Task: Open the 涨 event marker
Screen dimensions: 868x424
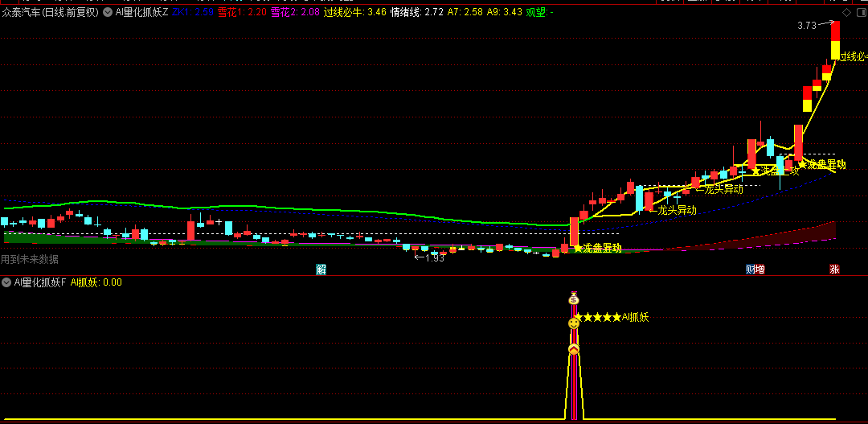Action: pyautogui.click(x=834, y=270)
